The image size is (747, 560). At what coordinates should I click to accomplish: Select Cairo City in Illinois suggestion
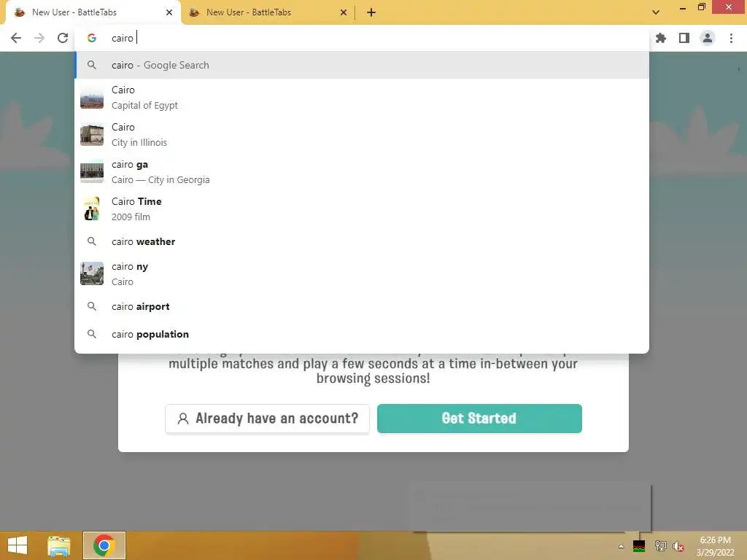tap(362, 135)
